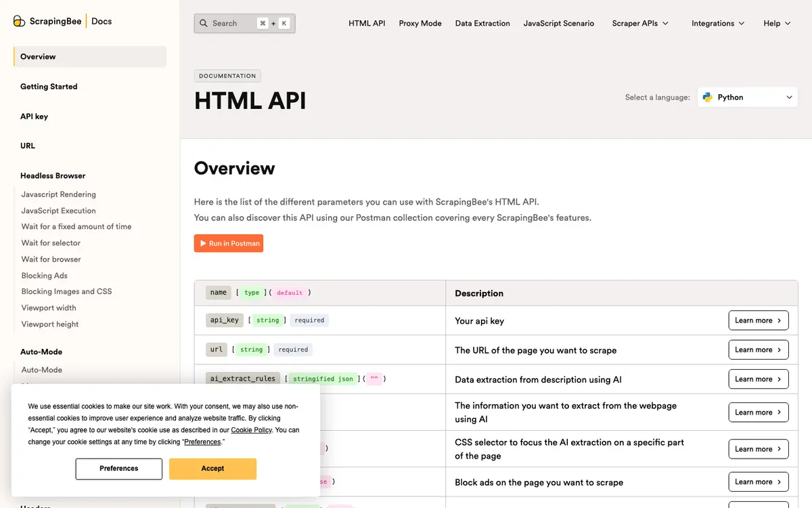
Task: Open URL section in sidebar
Action: 28,146
